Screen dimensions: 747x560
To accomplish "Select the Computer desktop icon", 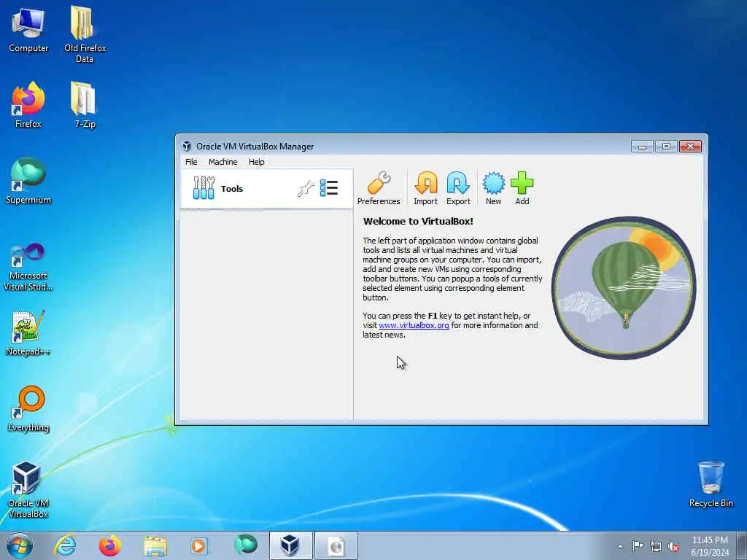I will (x=28, y=29).
